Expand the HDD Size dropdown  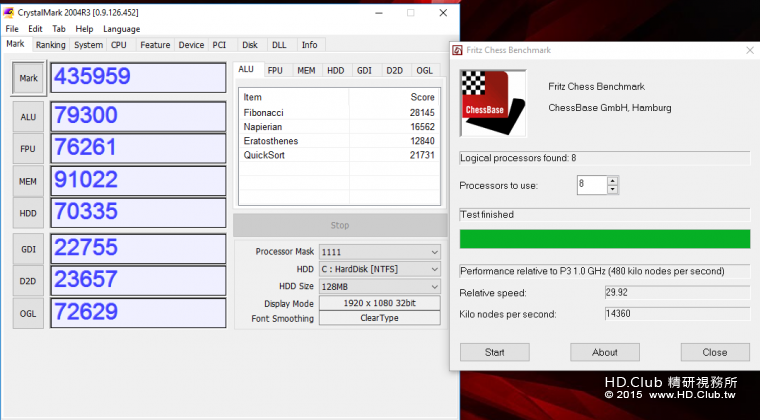click(x=380, y=286)
